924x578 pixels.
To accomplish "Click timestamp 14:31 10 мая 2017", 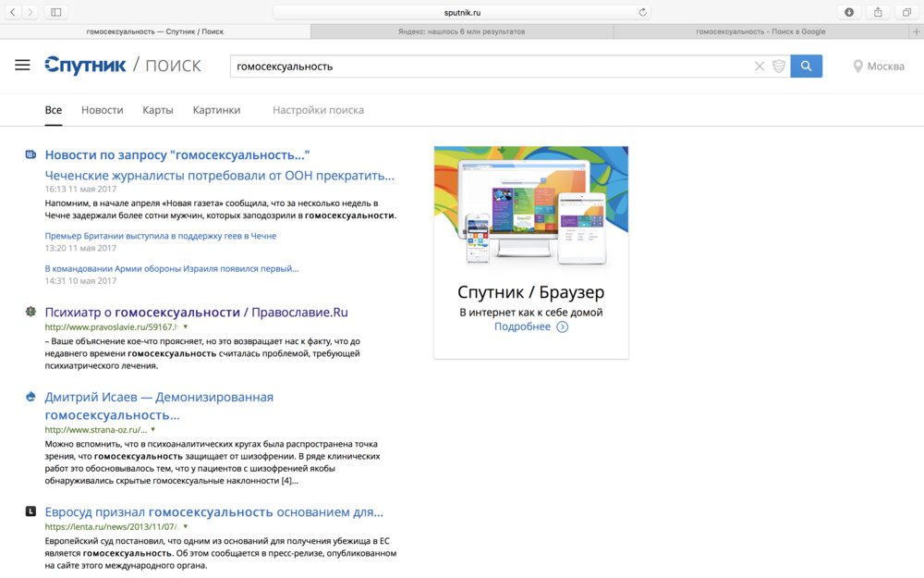I will (80, 281).
